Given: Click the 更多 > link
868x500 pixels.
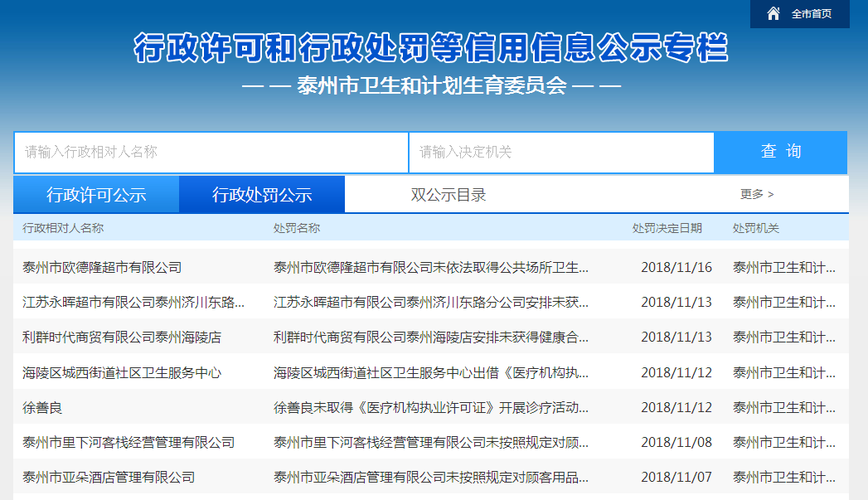Looking at the screenshot, I should pyautogui.click(x=757, y=194).
